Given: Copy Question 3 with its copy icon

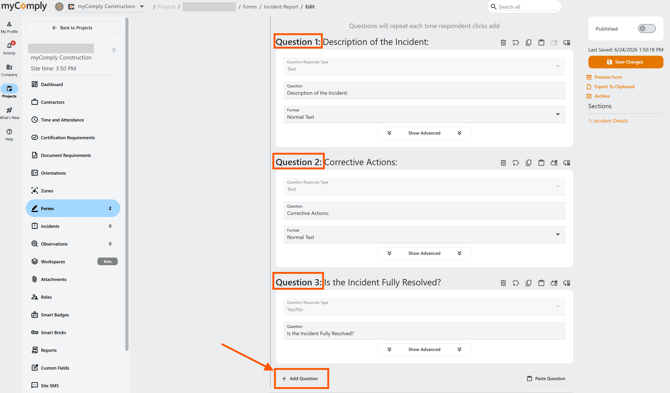Looking at the screenshot, I should [x=529, y=283].
